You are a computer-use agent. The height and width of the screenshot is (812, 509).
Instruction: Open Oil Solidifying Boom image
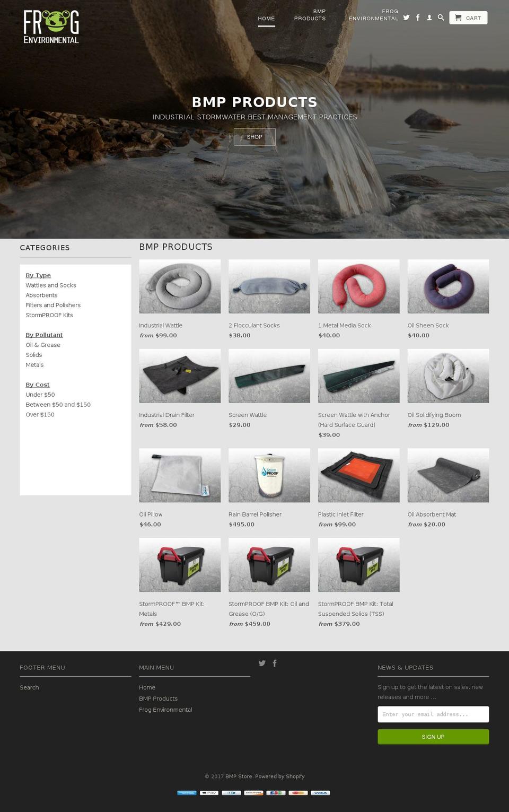click(x=448, y=376)
